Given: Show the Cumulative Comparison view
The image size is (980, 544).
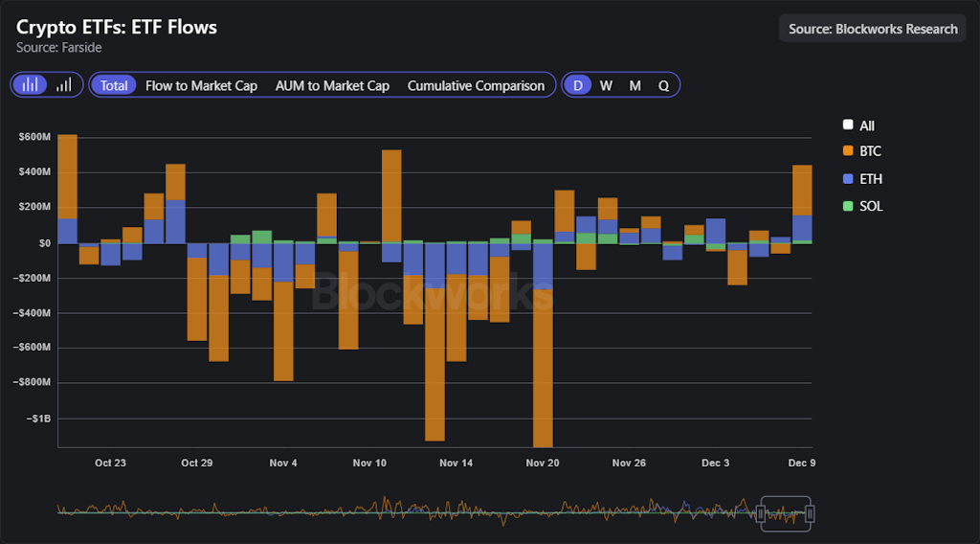Looking at the screenshot, I should pyautogui.click(x=476, y=85).
